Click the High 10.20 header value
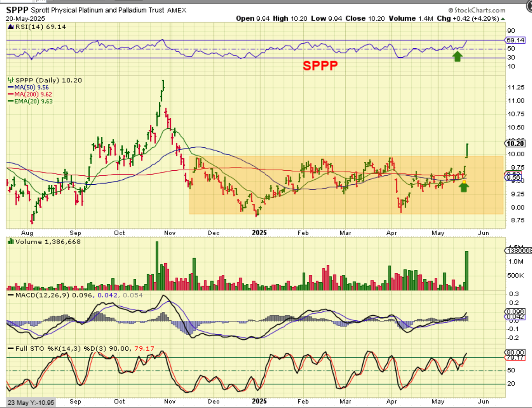Image resolution: width=532 pixels, height=408 pixels. pyautogui.click(x=290, y=19)
